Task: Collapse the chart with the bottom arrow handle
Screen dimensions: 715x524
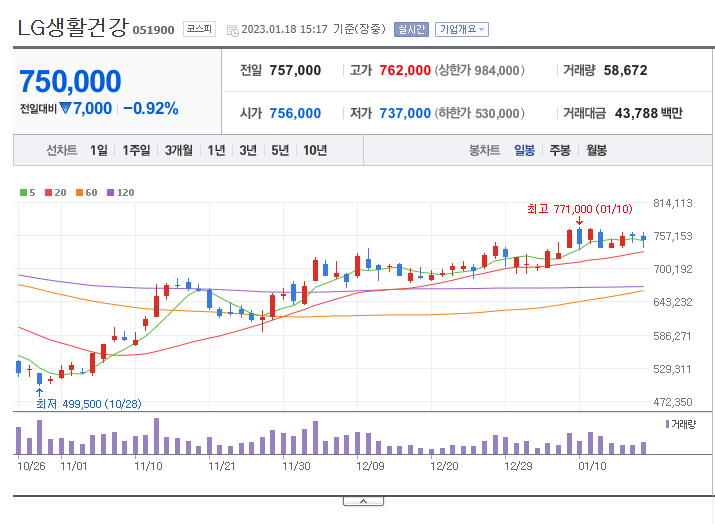Action: tap(363, 501)
